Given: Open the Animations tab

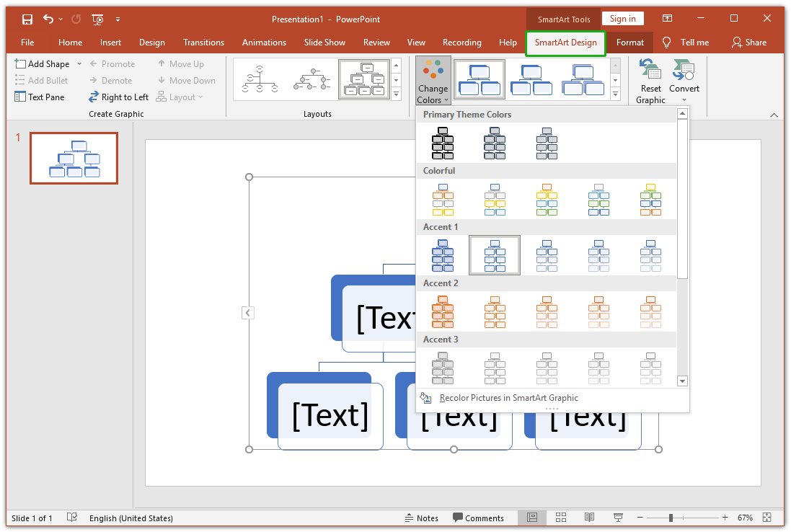Looking at the screenshot, I should coord(264,43).
